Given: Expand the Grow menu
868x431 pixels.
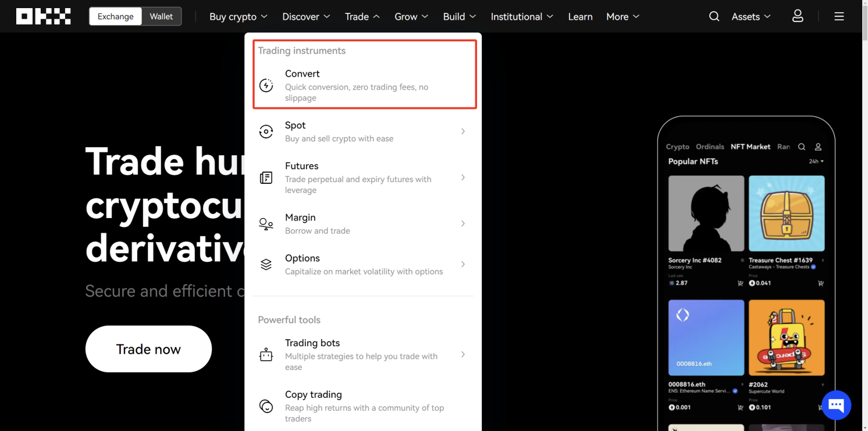Looking at the screenshot, I should point(411,16).
